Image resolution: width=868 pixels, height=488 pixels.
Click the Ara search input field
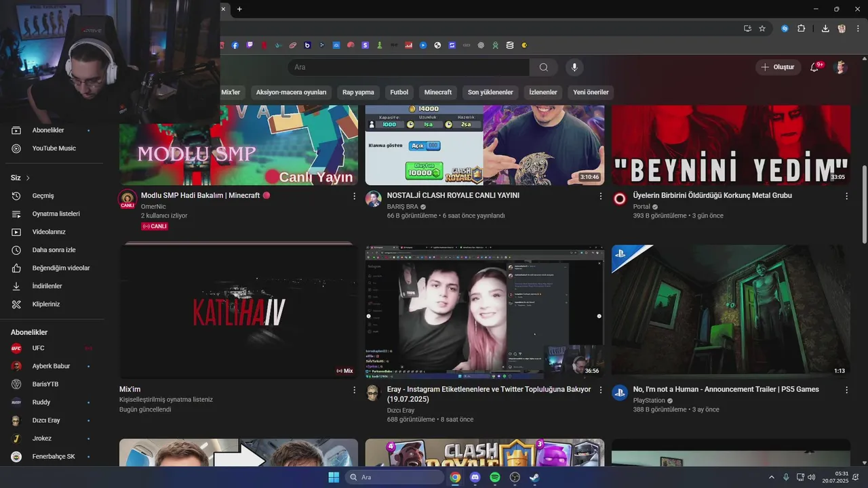click(x=408, y=67)
